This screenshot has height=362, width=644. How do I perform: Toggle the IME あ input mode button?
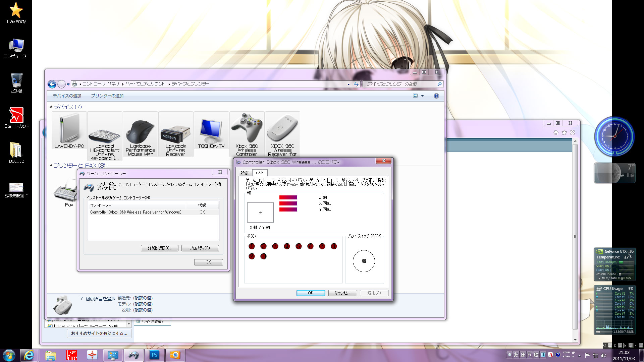(x=516, y=355)
